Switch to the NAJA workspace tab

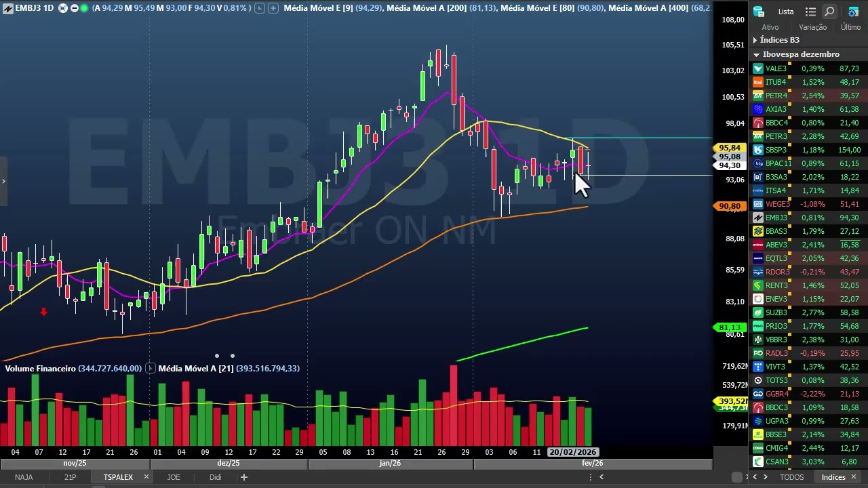(x=24, y=477)
